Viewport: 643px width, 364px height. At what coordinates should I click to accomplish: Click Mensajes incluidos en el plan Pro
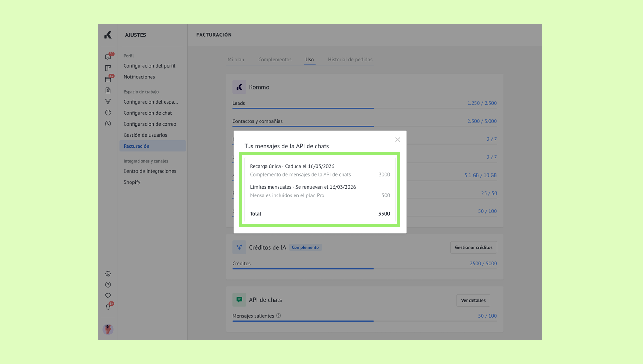pyautogui.click(x=287, y=195)
